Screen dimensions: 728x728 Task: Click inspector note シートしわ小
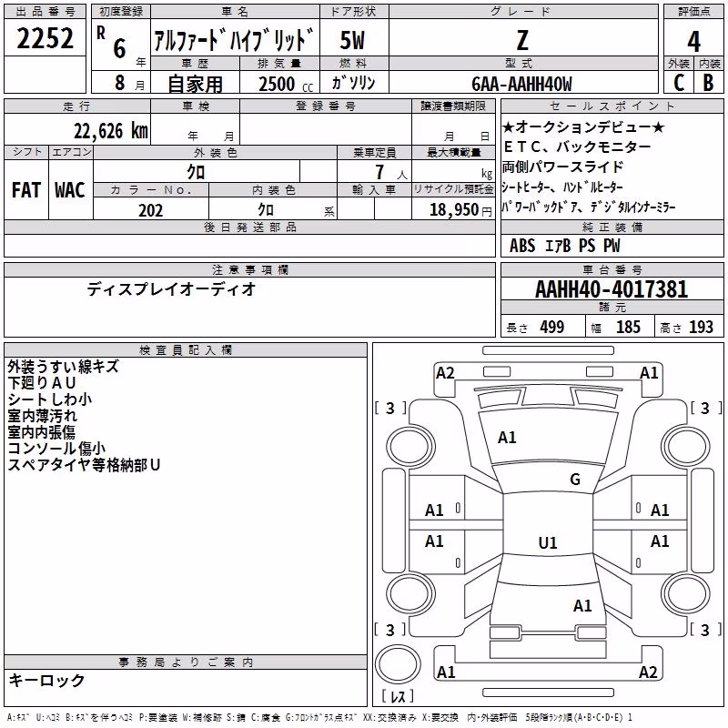(x=50, y=399)
